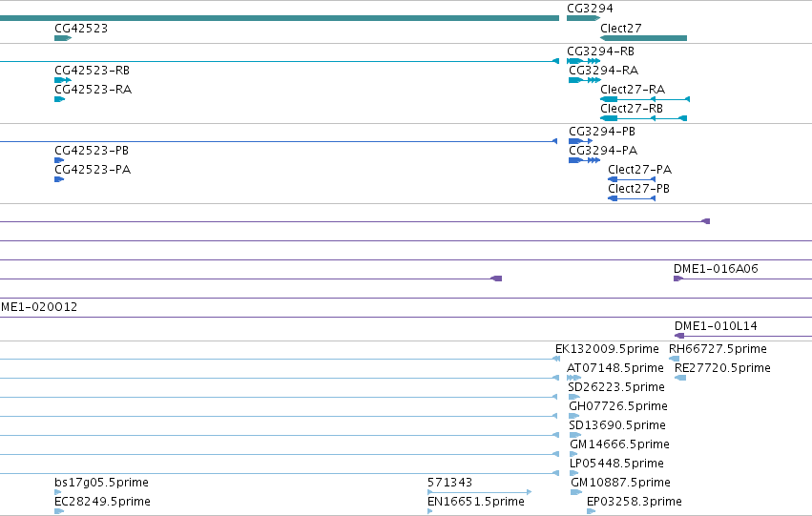Select protein CG42523-PA label
Viewport: 812px width, 516px height.
tap(93, 170)
